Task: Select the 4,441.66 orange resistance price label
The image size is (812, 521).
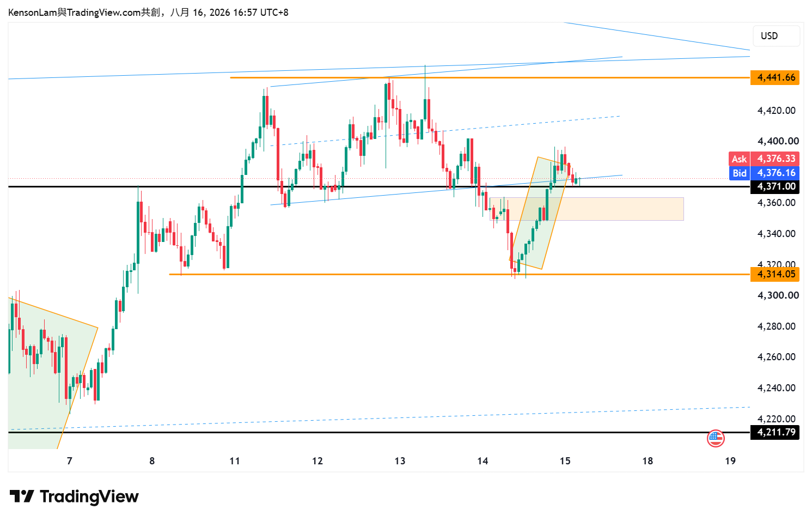Action: click(x=774, y=77)
